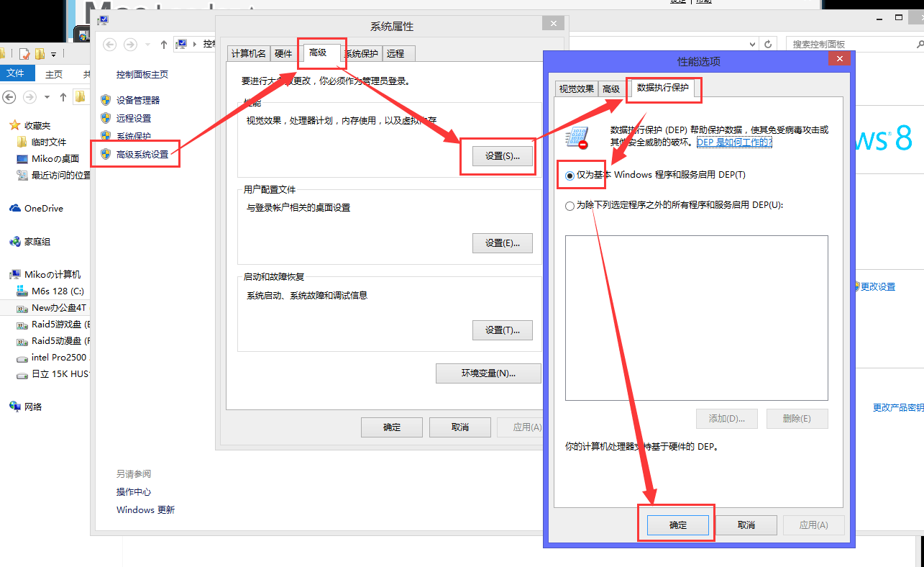Select 为除下列选定程序之外的所有程序 DEP radio option
Image resolution: width=924 pixels, height=567 pixels.
pos(570,205)
